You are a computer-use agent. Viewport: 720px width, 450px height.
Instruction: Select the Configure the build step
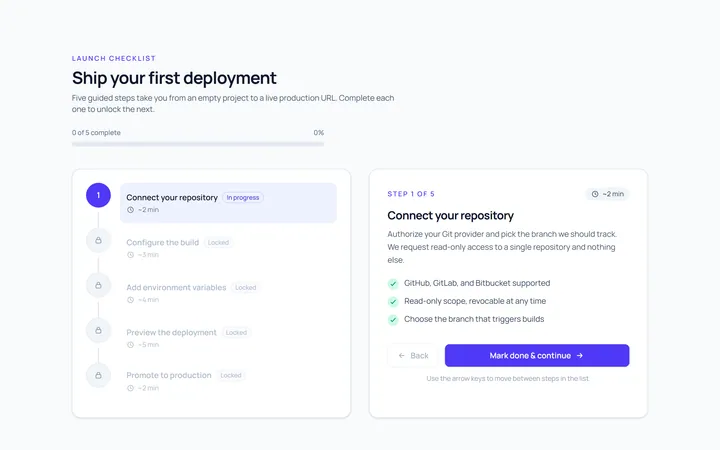(228, 248)
